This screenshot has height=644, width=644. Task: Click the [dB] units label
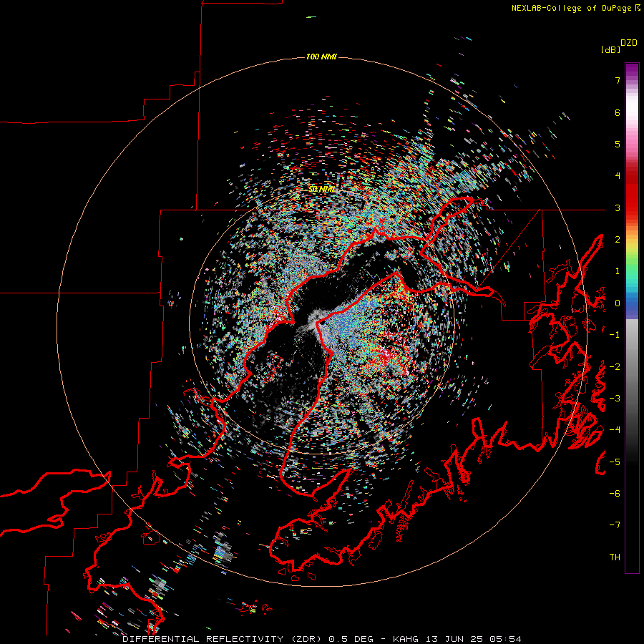[x=610, y=49]
